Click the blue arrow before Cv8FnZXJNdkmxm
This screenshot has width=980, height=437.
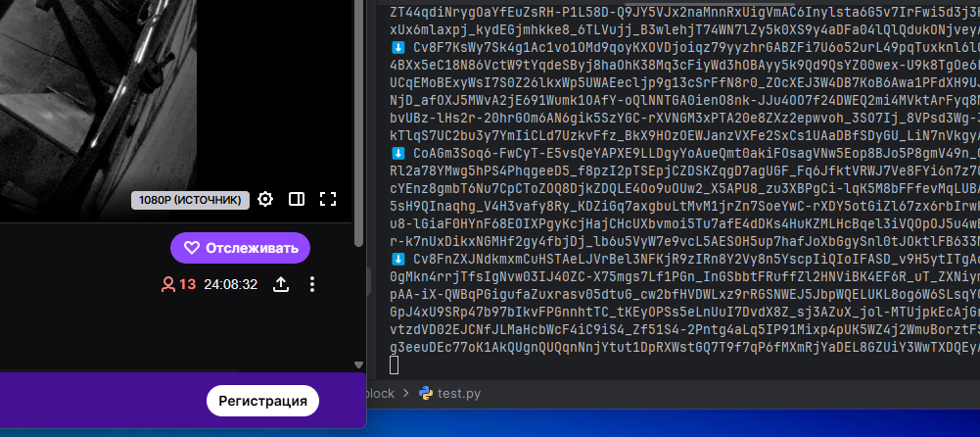coord(398,260)
